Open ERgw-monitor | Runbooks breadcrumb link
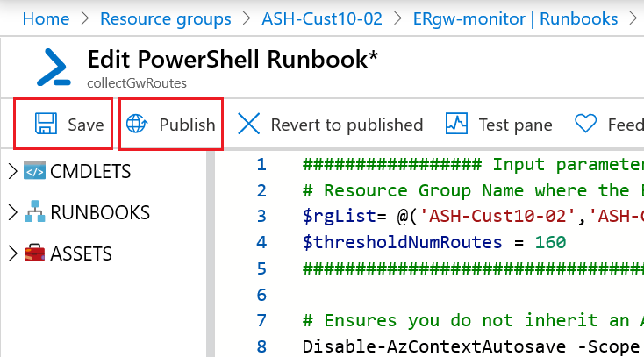 pyautogui.click(x=515, y=19)
